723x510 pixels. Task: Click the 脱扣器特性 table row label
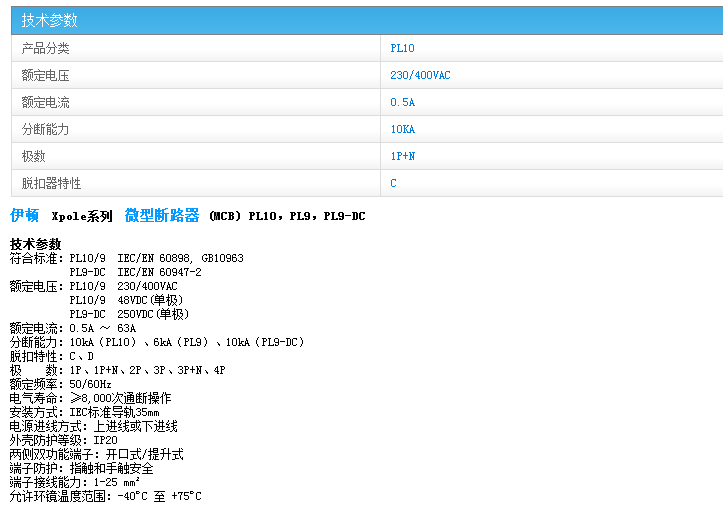tap(52, 183)
